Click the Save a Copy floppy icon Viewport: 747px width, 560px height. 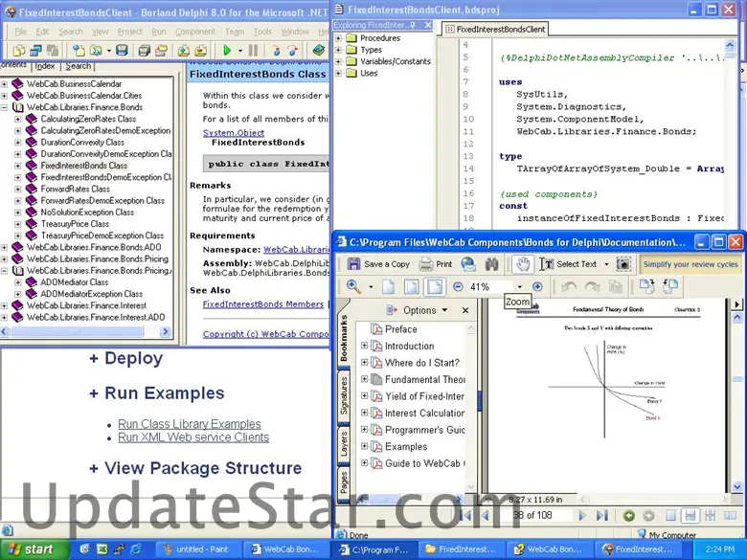coord(353,264)
